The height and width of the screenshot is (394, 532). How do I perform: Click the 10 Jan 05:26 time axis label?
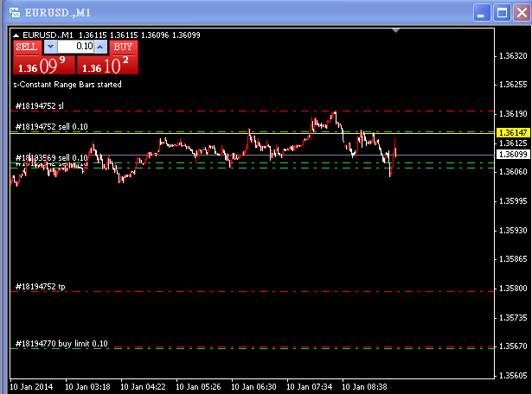tap(198, 386)
